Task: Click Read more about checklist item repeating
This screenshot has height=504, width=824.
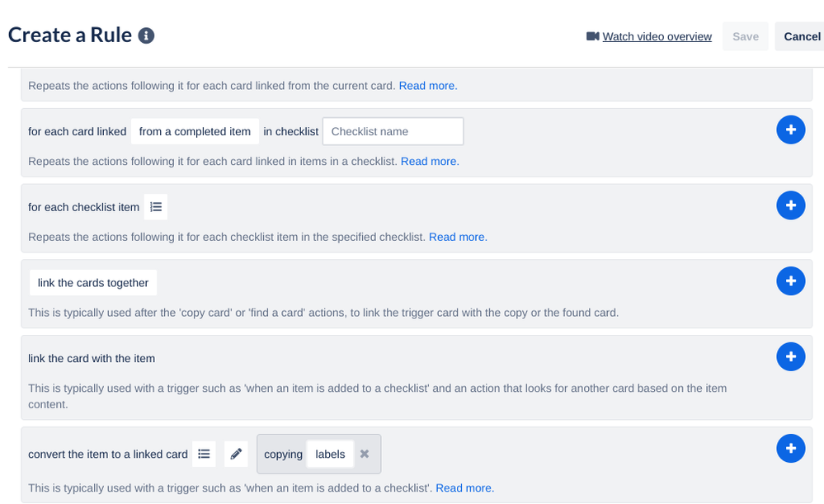Action: (457, 237)
